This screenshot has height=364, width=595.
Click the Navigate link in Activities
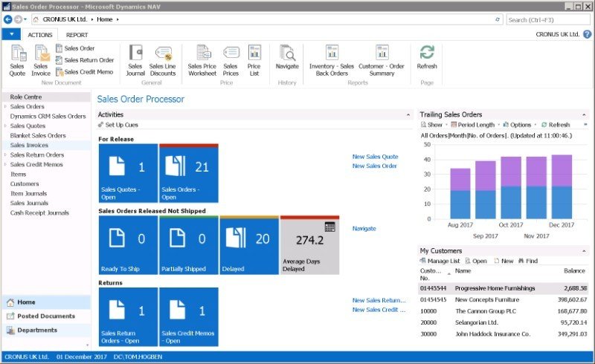pos(364,229)
